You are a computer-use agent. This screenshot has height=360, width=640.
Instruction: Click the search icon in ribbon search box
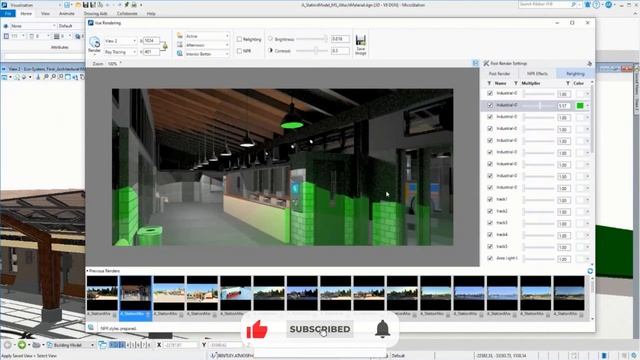coord(573,4)
